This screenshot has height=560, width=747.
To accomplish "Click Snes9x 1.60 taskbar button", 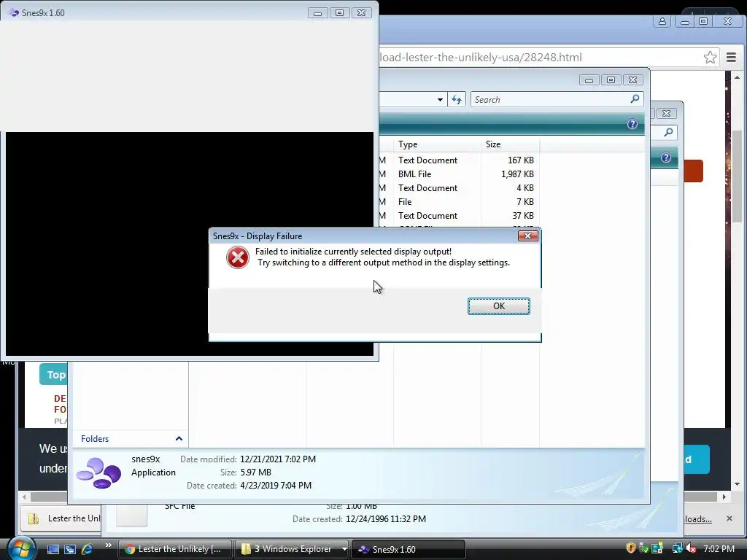I will pos(408,549).
